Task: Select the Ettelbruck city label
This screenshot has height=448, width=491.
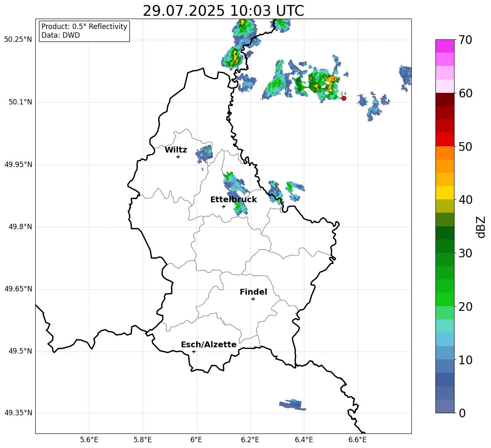Action: click(233, 200)
